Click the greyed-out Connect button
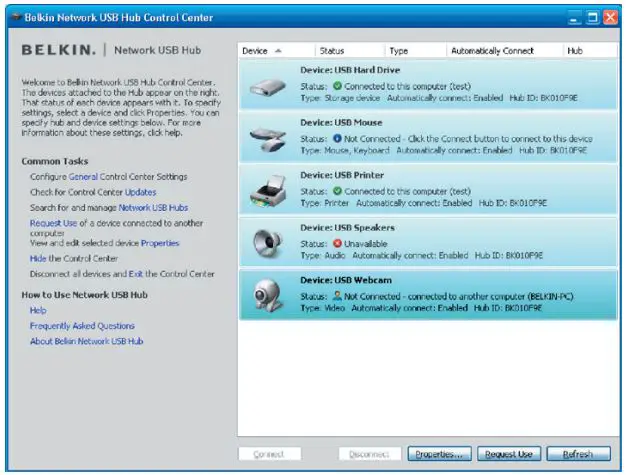This screenshot has height=475, width=626. coord(269,454)
